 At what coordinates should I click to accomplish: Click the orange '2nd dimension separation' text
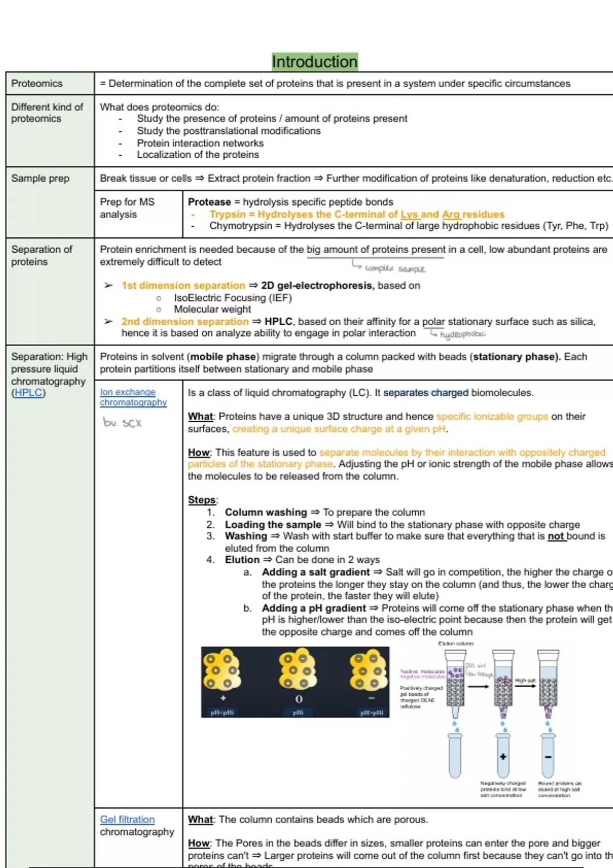tap(184, 322)
